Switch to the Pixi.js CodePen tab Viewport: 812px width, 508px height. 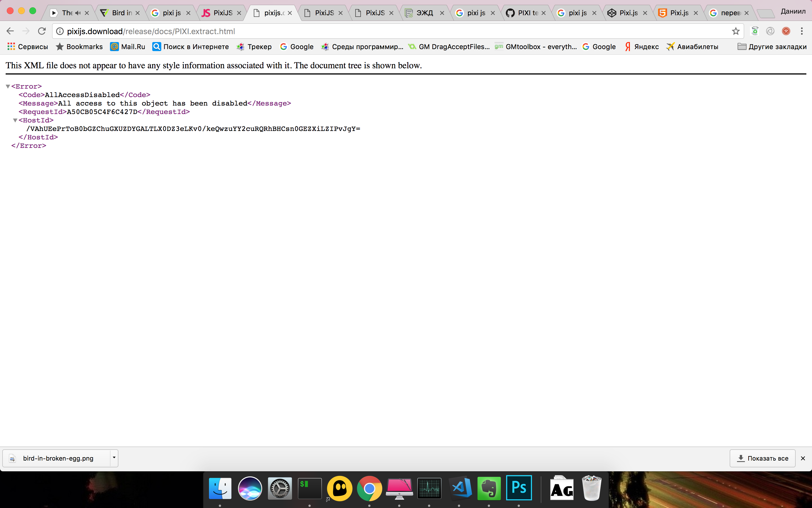[627, 13]
